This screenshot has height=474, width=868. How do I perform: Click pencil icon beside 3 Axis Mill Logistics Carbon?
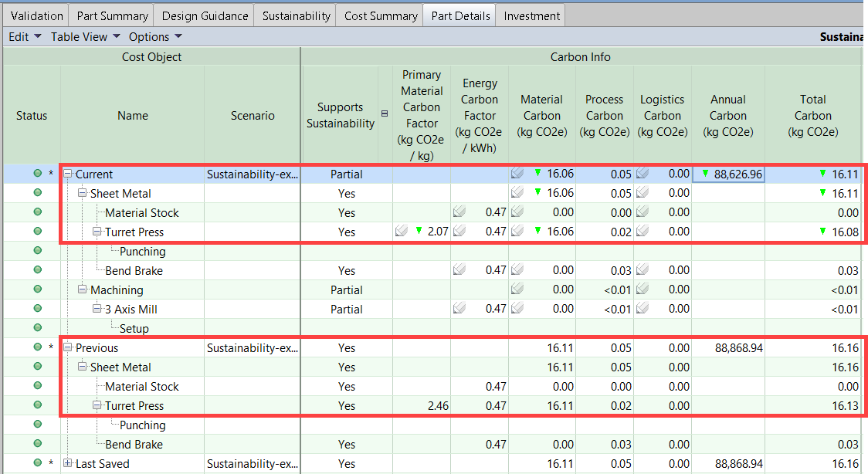tap(643, 308)
